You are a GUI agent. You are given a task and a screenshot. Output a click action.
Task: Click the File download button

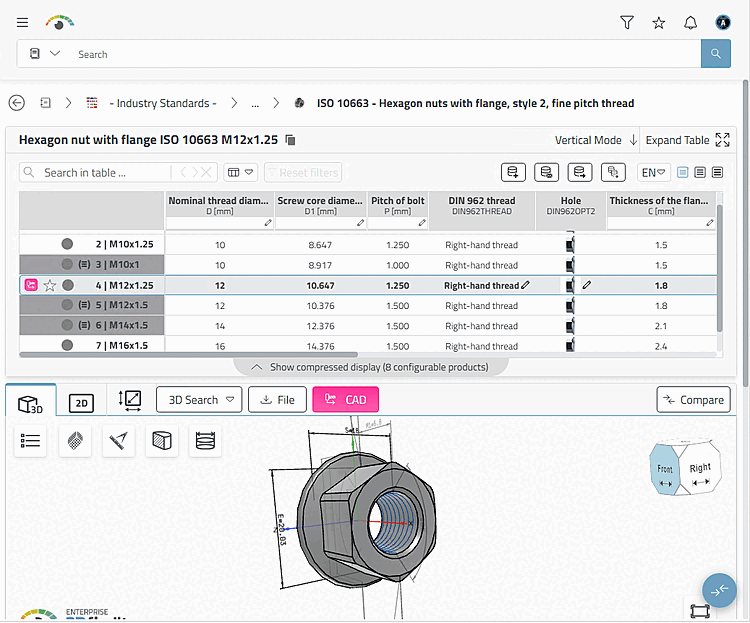click(277, 400)
